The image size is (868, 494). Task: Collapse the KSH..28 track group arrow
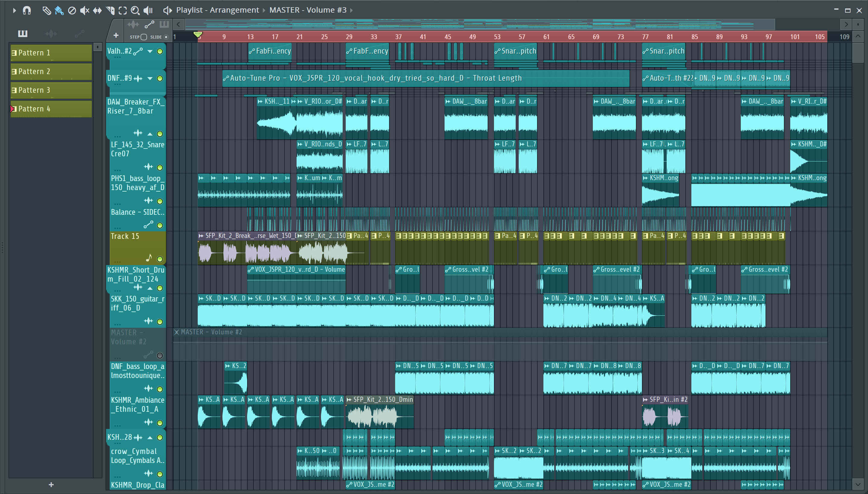[x=150, y=437]
